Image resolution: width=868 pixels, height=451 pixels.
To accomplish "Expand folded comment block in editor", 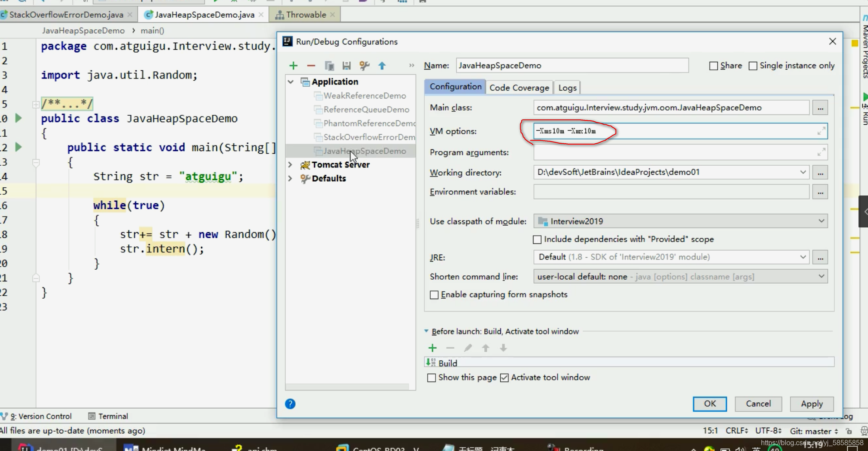I will [x=36, y=104].
